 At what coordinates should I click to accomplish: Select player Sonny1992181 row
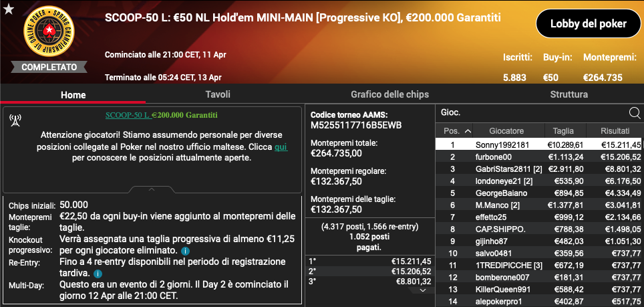point(539,144)
